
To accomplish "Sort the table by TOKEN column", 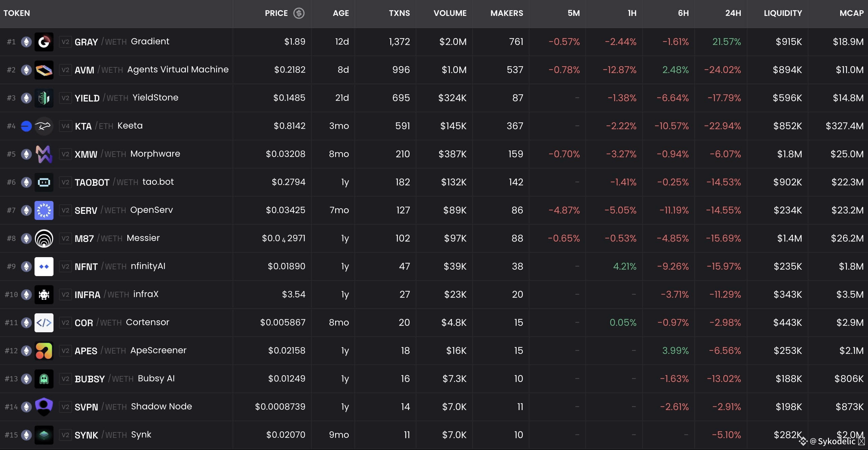I will [x=17, y=13].
